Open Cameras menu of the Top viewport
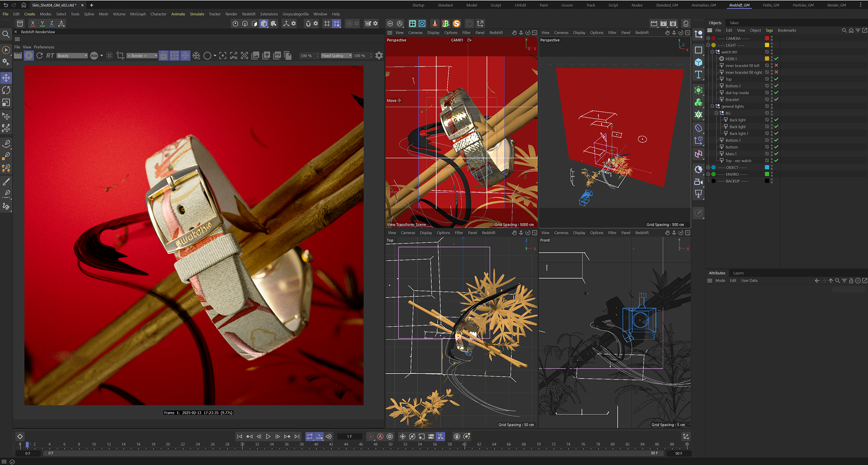Image resolution: width=868 pixels, height=465 pixels. coord(408,233)
